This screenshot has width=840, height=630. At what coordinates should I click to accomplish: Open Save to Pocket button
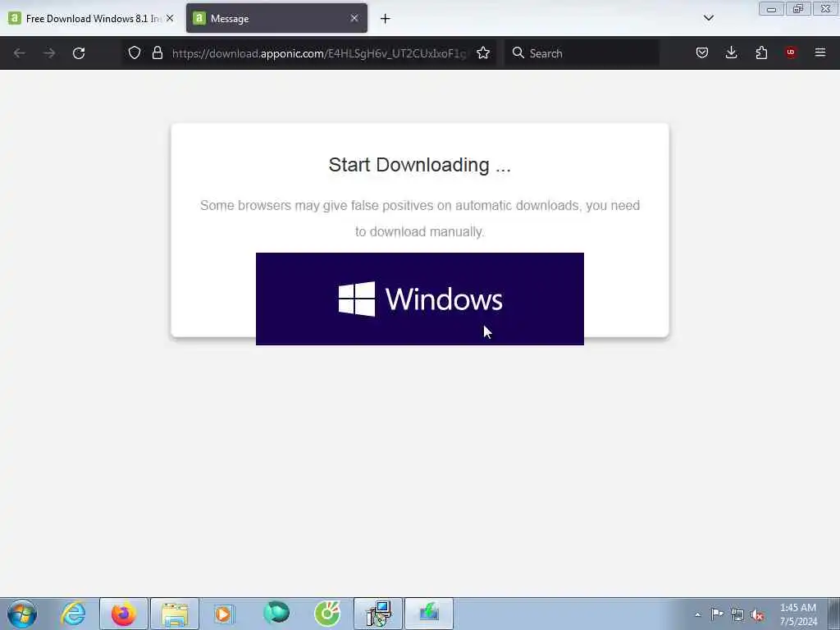pyautogui.click(x=702, y=52)
